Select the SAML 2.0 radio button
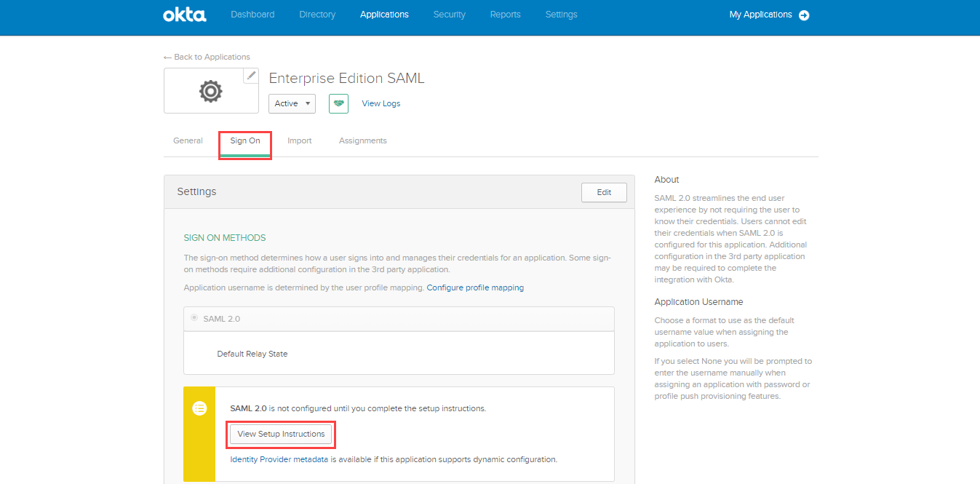Viewport: 980px width, 484px height. tap(194, 318)
